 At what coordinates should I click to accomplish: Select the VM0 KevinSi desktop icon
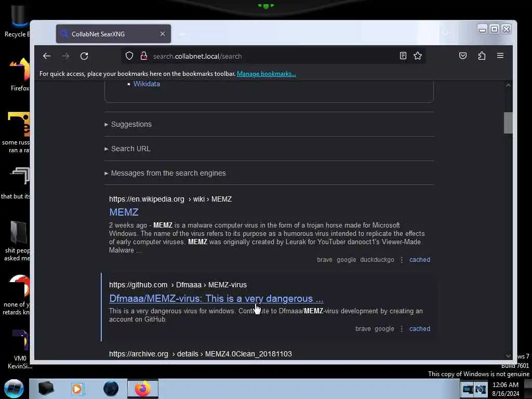[x=20, y=350]
